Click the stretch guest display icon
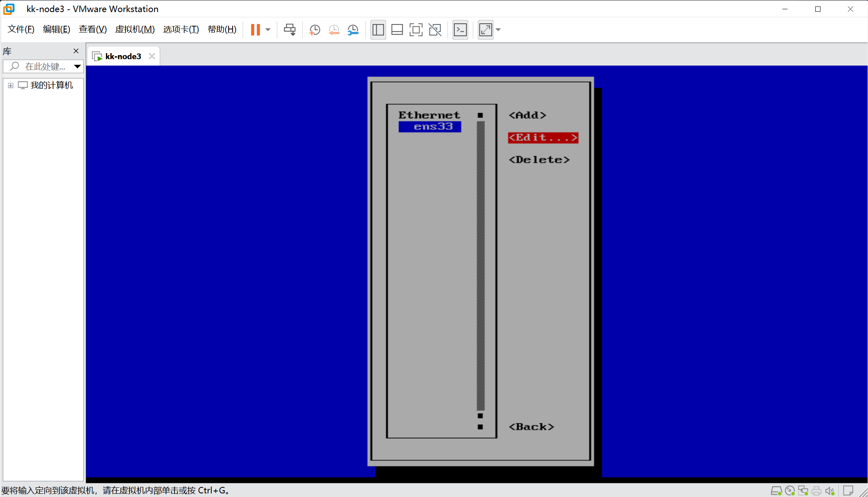Image resolution: width=868 pixels, height=497 pixels. pos(486,30)
